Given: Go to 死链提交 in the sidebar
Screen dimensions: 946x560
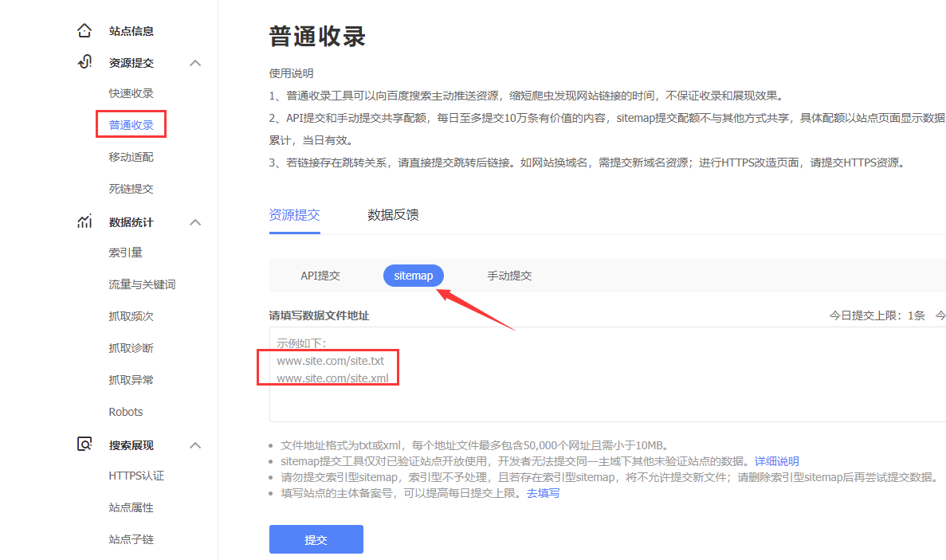Looking at the screenshot, I should pos(131,189).
